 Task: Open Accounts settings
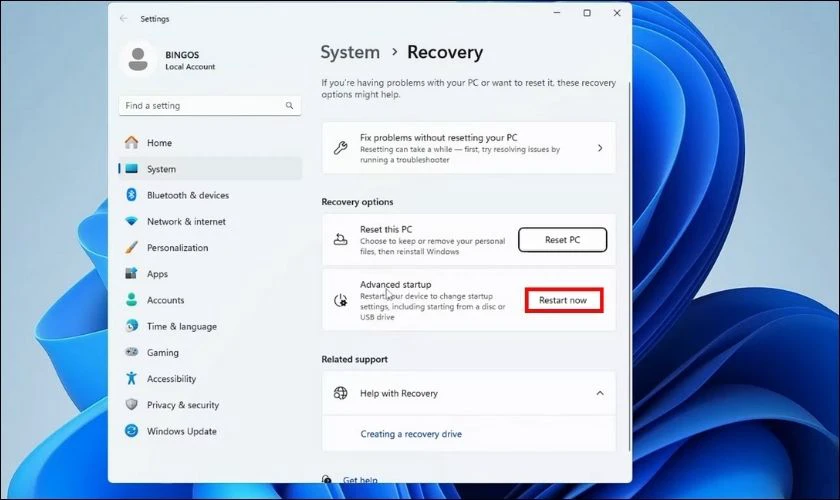(x=210, y=300)
